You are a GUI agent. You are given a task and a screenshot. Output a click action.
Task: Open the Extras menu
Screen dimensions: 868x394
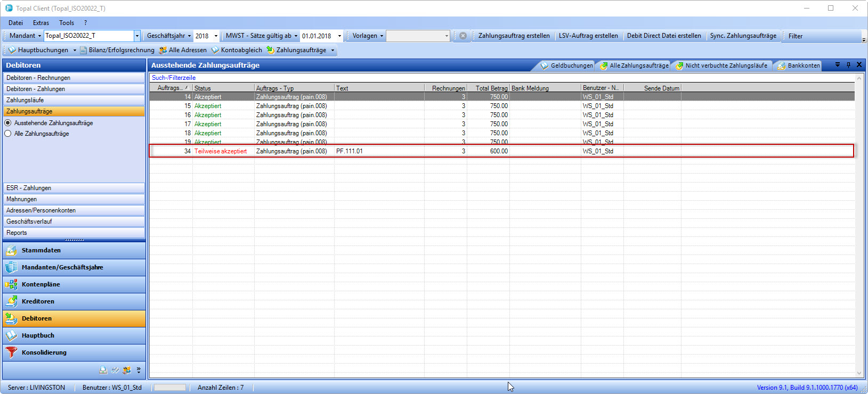[40, 23]
